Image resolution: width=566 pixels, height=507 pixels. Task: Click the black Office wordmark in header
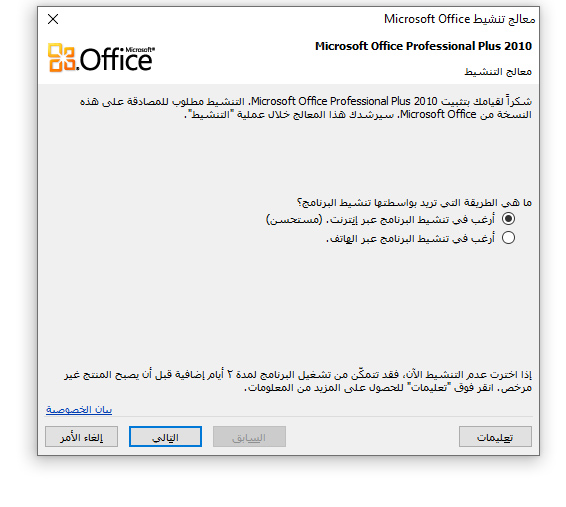click(x=116, y=60)
